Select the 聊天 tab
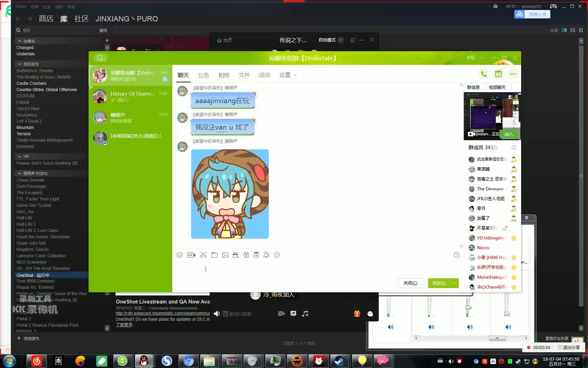Viewport: 588px width, 368px height. (183, 75)
